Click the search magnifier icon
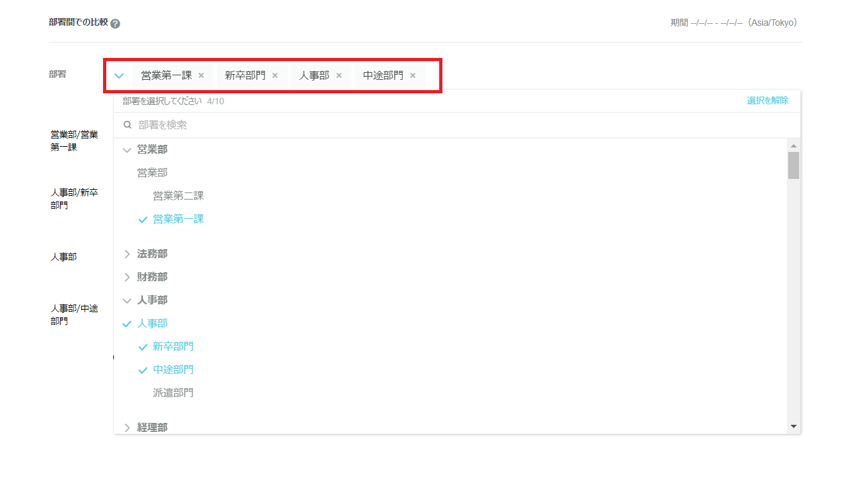 pyautogui.click(x=128, y=125)
